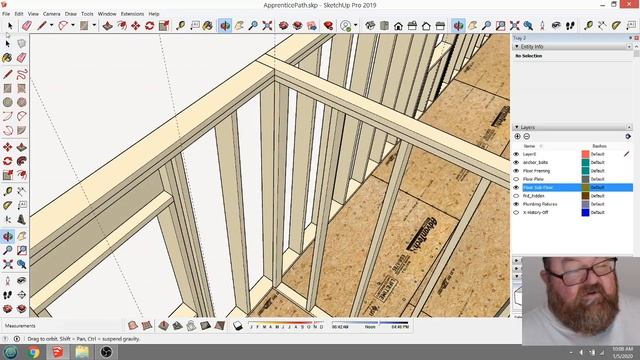Open Dashes dropdown for Layer0
Image resolution: width=640 pixels, height=360 pixels.
coord(598,154)
